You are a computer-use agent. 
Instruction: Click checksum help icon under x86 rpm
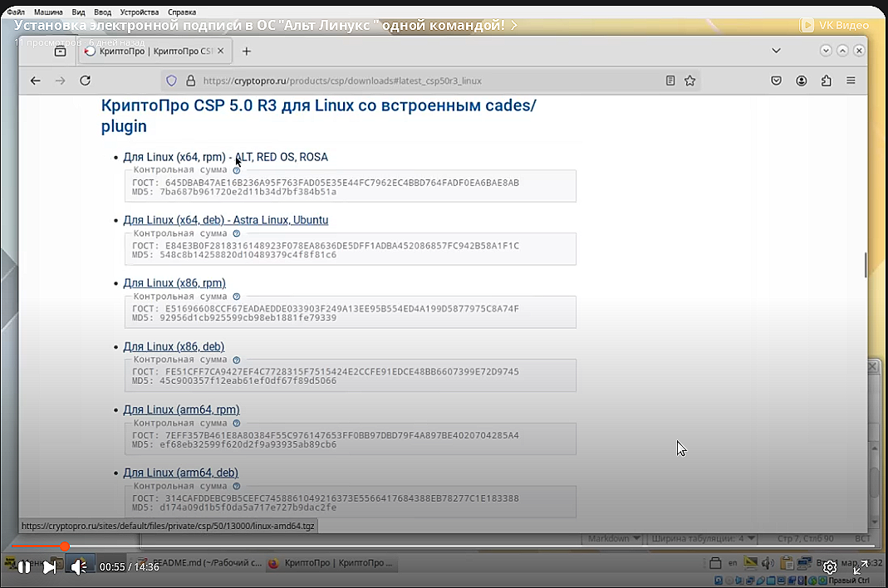click(237, 296)
